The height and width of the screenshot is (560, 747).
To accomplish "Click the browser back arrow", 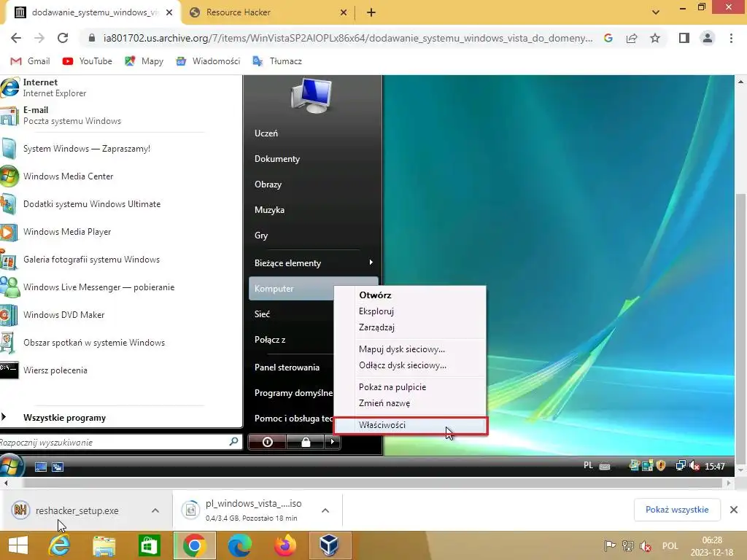I will [x=16, y=38].
